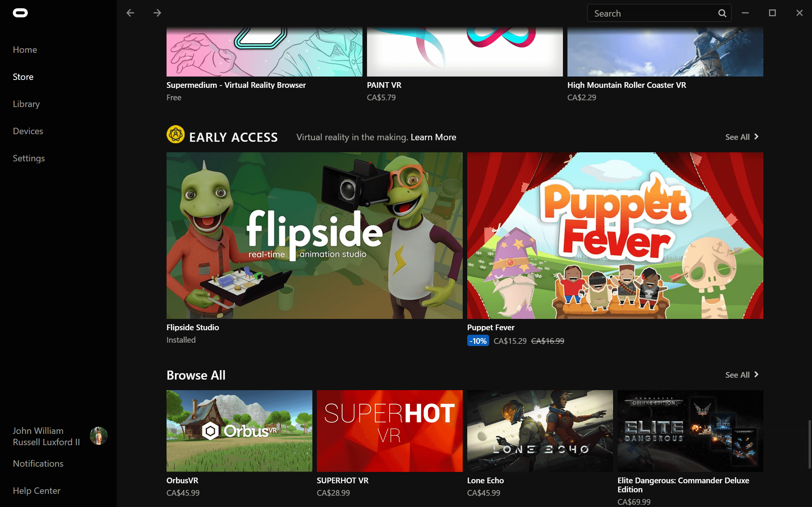Click the Supermedium - Virtual Reality Browser title
This screenshot has height=507, width=812.
(236, 85)
